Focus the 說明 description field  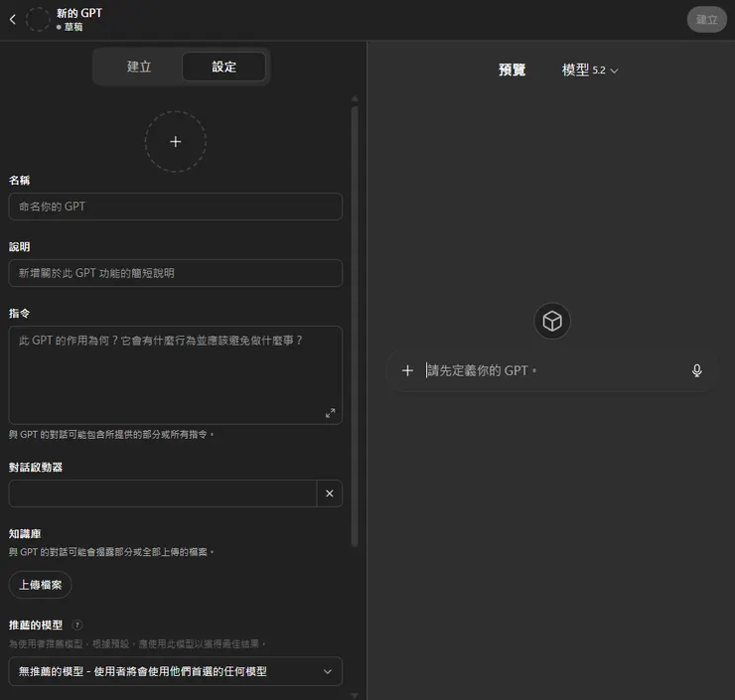click(x=176, y=273)
